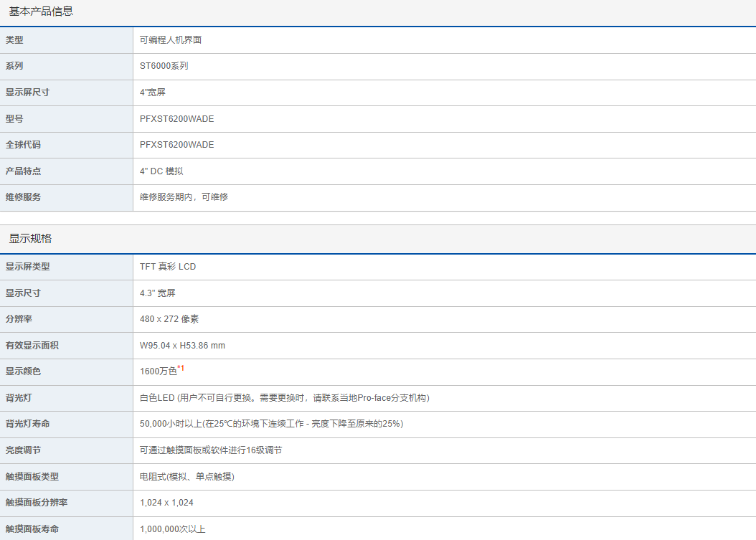
Task: Click the 4" DC 模拟 product feature value
Action: [161, 171]
